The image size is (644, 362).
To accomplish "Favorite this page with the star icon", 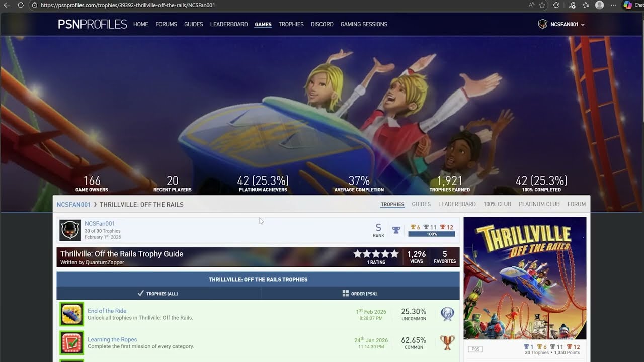I will [x=542, y=5].
